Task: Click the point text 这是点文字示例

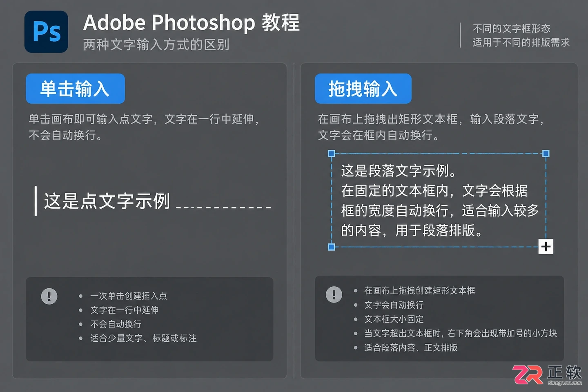Action: (x=107, y=201)
